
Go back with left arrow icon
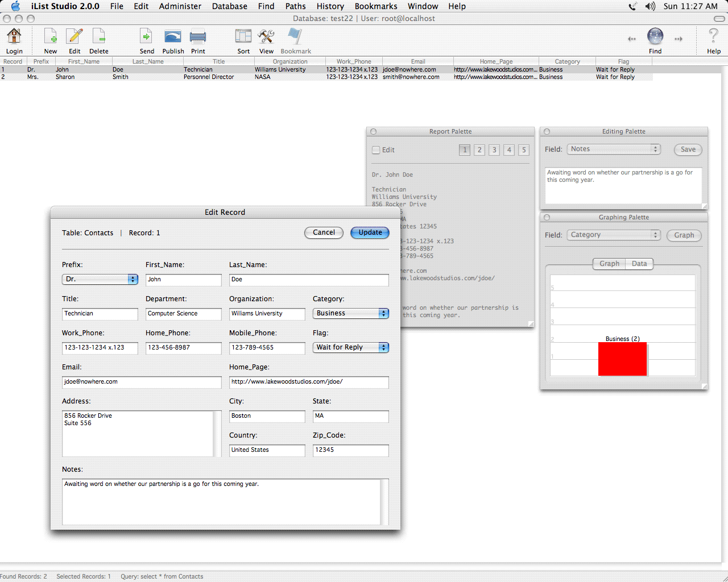point(632,39)
